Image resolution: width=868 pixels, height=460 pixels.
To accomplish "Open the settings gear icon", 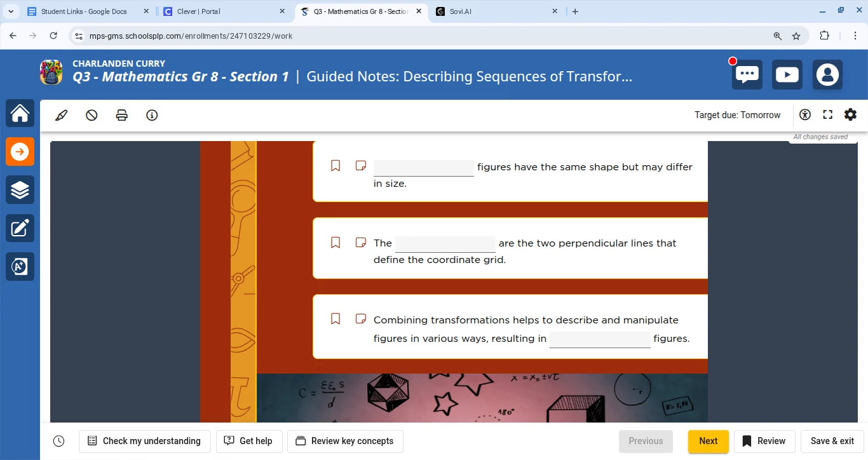I will 850,114.
